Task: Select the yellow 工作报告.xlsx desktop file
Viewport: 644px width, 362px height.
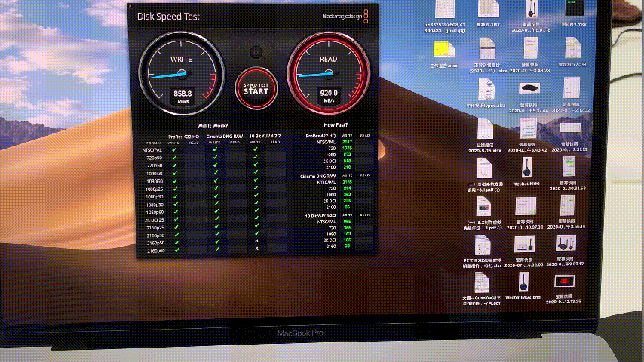Action: [x=443, y=54]
